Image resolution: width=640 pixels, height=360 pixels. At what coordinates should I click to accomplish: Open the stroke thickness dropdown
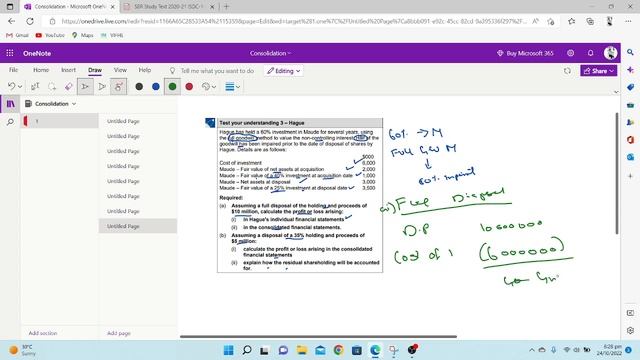[x=232, y=86]
